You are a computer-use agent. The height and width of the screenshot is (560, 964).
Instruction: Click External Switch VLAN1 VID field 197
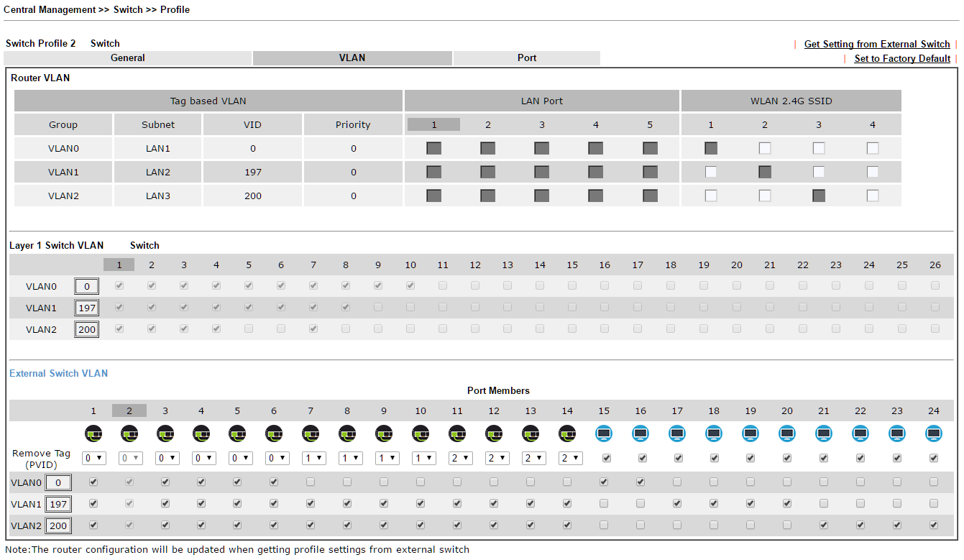[x=58, y=504]
